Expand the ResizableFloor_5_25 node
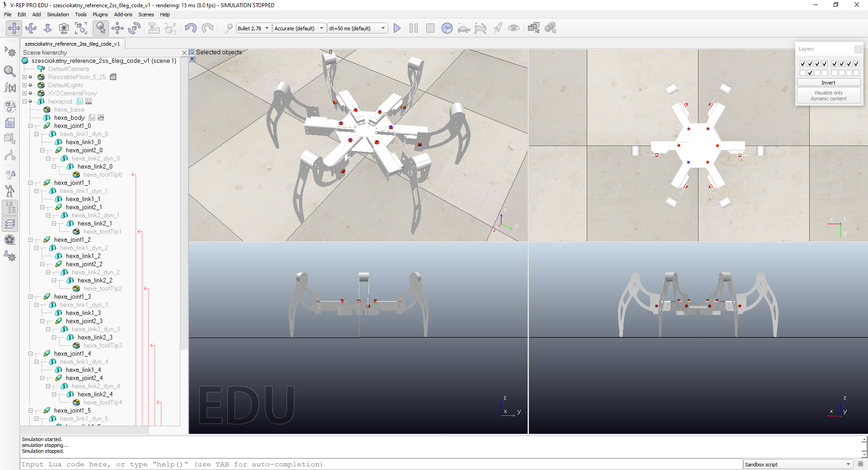Image resolution: width=868 pixels, height=470 pixels. [x=25, y=77]
